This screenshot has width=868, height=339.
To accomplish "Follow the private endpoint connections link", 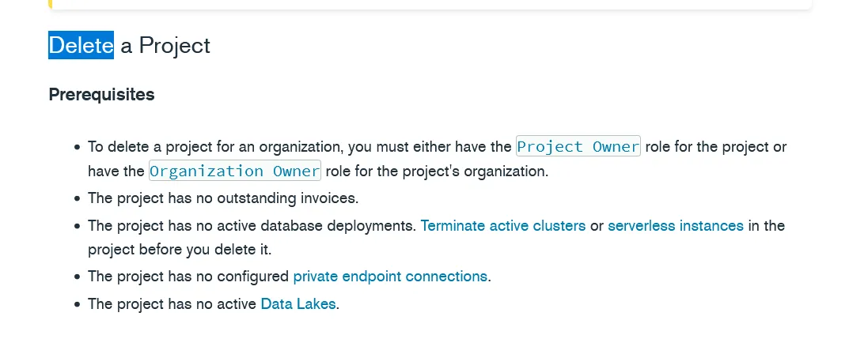I will [x=390, y=276].
